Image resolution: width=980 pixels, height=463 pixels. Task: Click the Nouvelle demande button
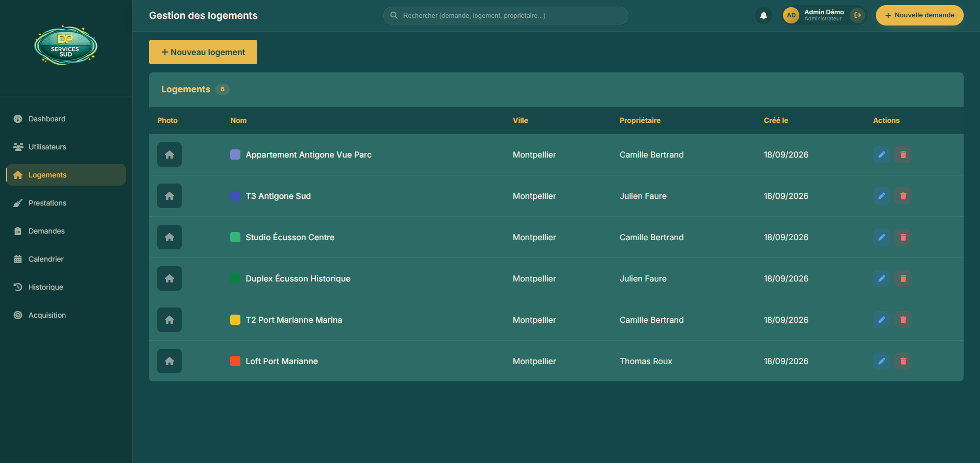(920, 15)
